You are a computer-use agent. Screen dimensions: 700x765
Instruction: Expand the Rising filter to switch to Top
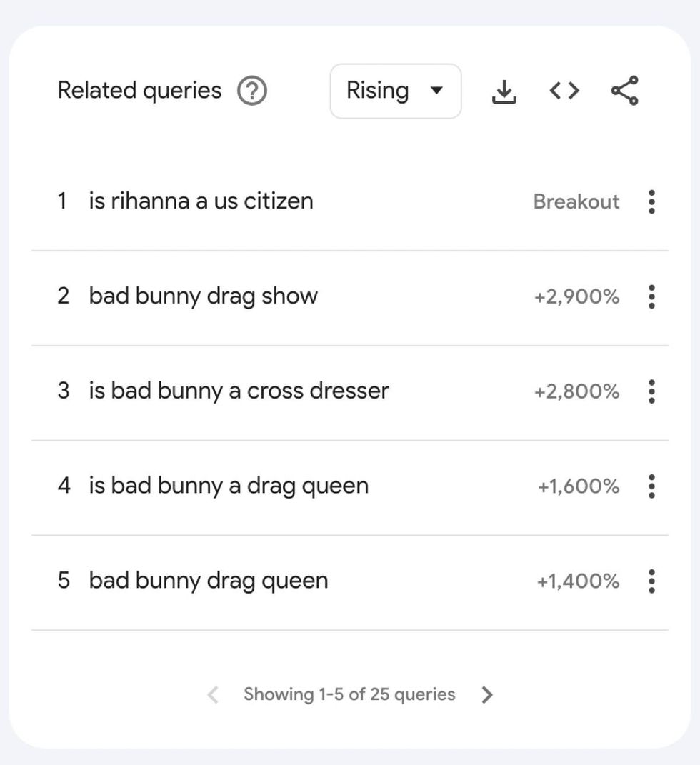coord(395,91)
